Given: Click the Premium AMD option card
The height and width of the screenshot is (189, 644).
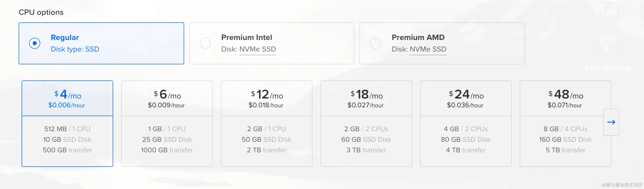Looking at the screenshot, I should click(442, 43).
